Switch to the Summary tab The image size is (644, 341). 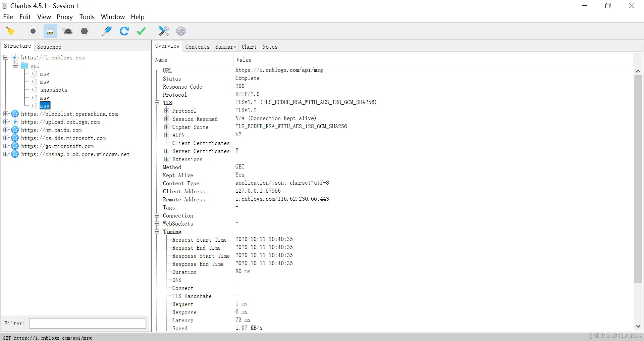226,47
